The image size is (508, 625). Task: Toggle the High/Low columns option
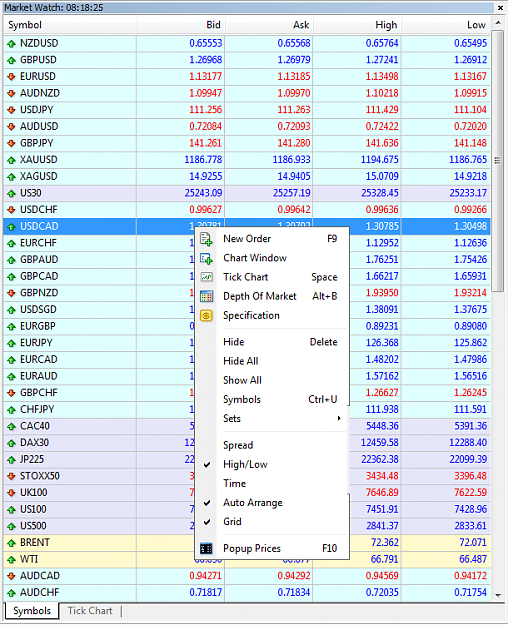click(x=272, y=464)
